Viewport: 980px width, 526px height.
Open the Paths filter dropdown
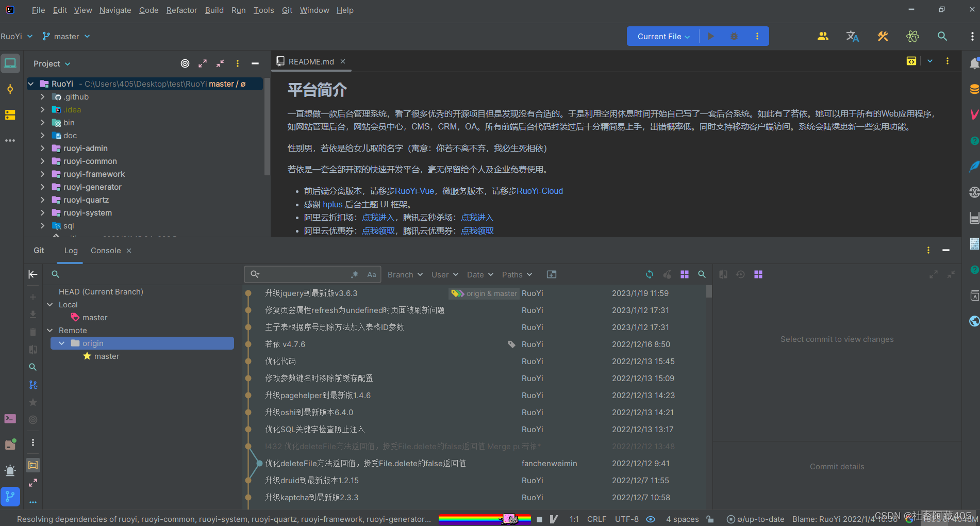(x=517, y=274)
